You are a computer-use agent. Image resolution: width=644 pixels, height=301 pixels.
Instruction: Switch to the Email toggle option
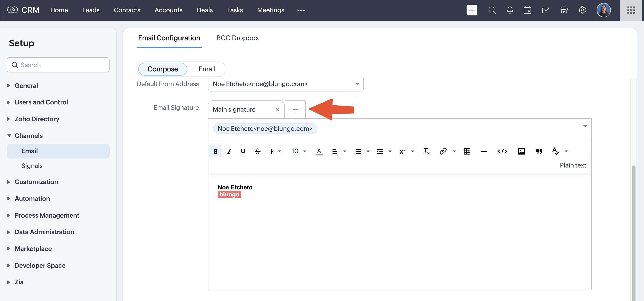[207, 69]
